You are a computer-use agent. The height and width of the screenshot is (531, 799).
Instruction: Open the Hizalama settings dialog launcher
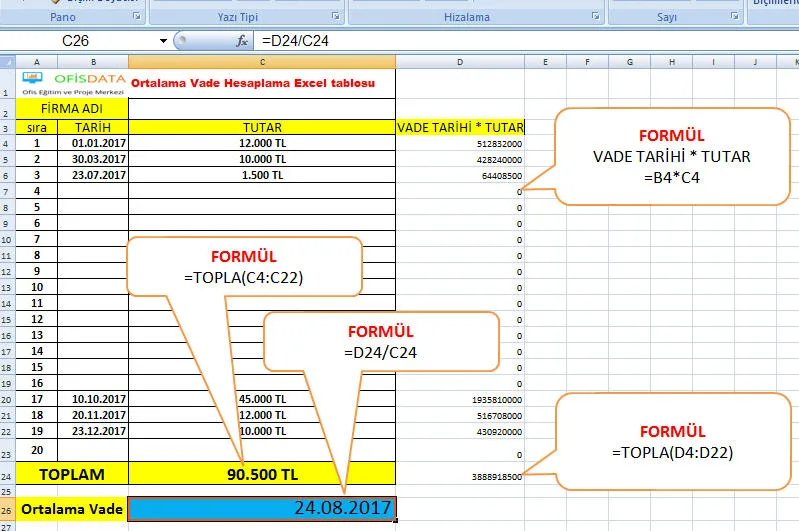click(x=596, y=17)
